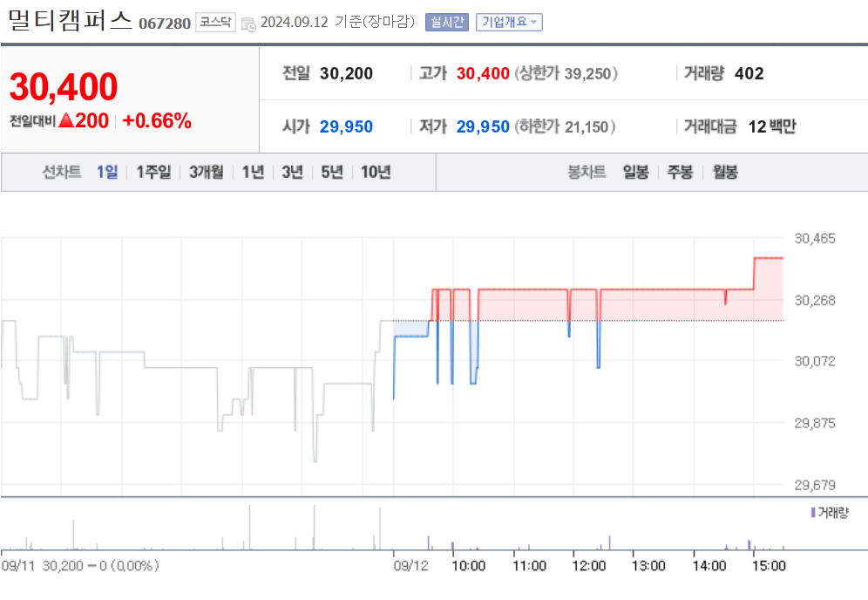Select the 1주일 line chart tab
The image size is (868, 600).
pos(153,173)
